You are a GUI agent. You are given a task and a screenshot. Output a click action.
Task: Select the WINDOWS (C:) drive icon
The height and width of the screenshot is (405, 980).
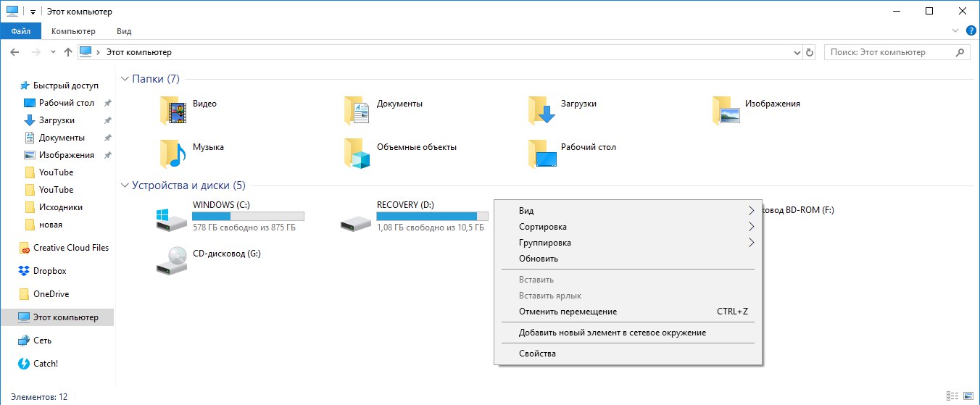pos(171,220)
